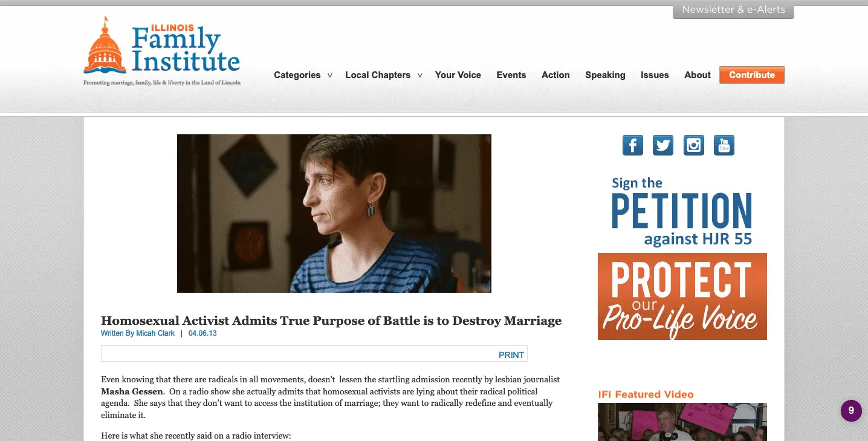The height and width of the screenshot is (441, 868).
Task: Expand the Categories dropdown arrow
Action: [x=329, y=76]
